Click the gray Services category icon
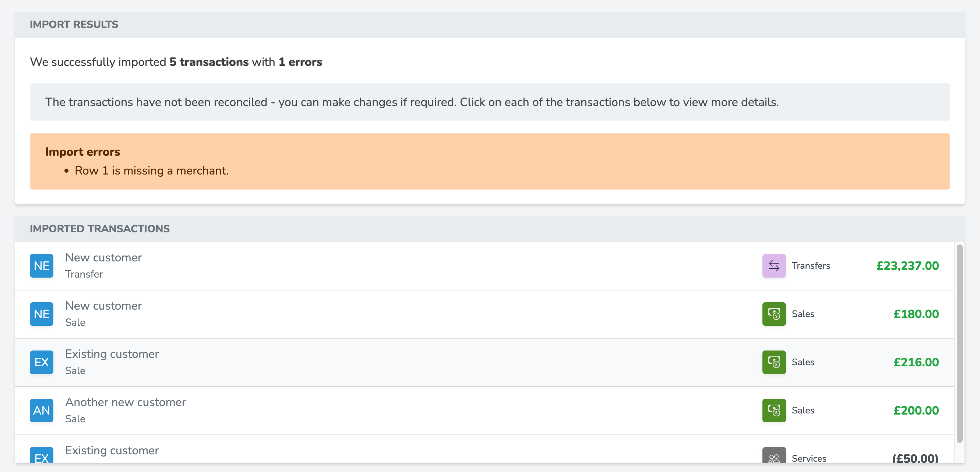 coord(774,455)
